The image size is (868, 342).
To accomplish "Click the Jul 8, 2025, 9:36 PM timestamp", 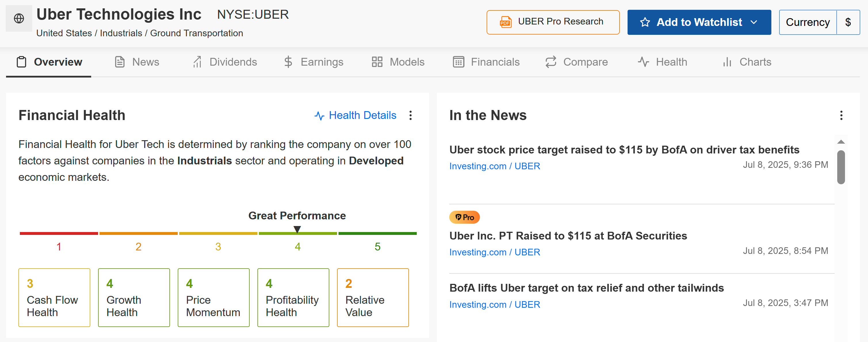I will (x=785, y=165).
